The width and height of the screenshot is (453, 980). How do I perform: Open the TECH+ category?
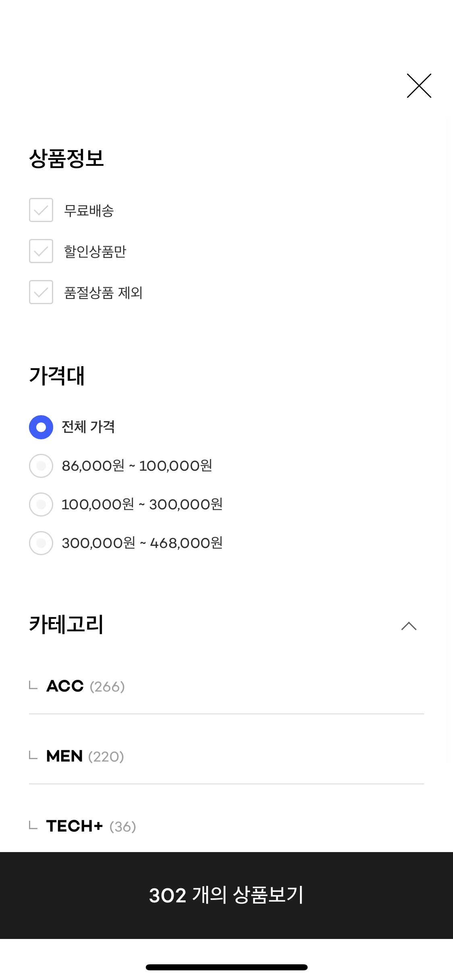click(74, 826)
